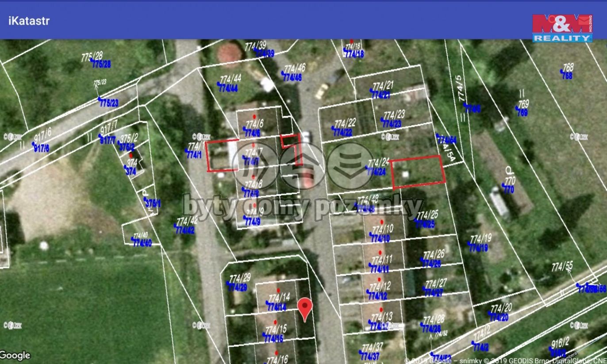The width and height of the screenshot is (607, 364).
Task: Select blue parcel label 774/10
Action: point(380,239)
